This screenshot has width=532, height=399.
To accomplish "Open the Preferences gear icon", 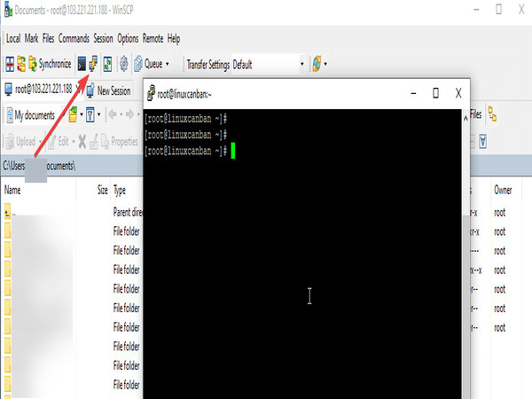I will [x=123, y=64].
